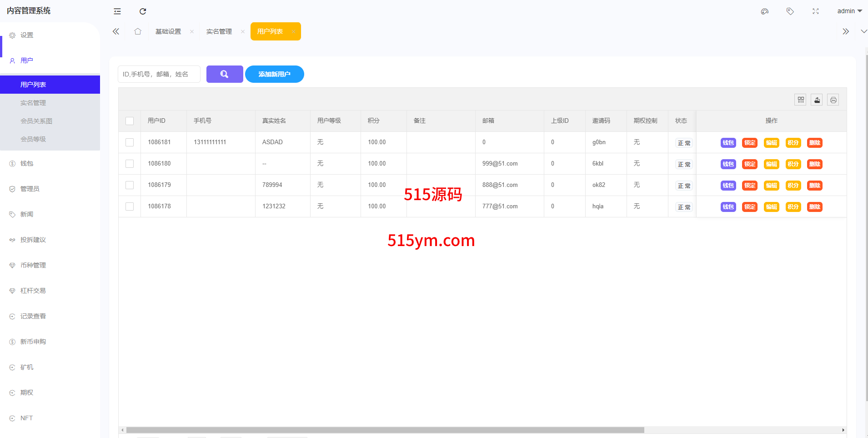Click the horizontal table scrollbar
Screen dimensions: 868x438
coord(385,430)
